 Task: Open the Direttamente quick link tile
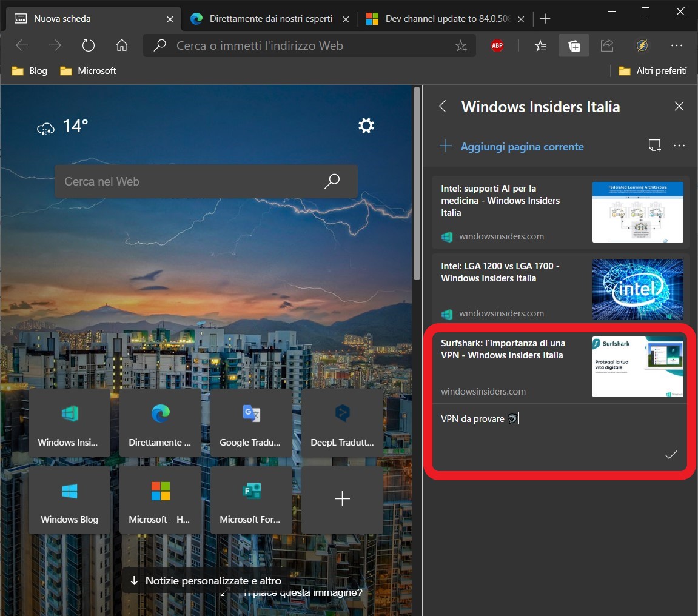[160, 423]
